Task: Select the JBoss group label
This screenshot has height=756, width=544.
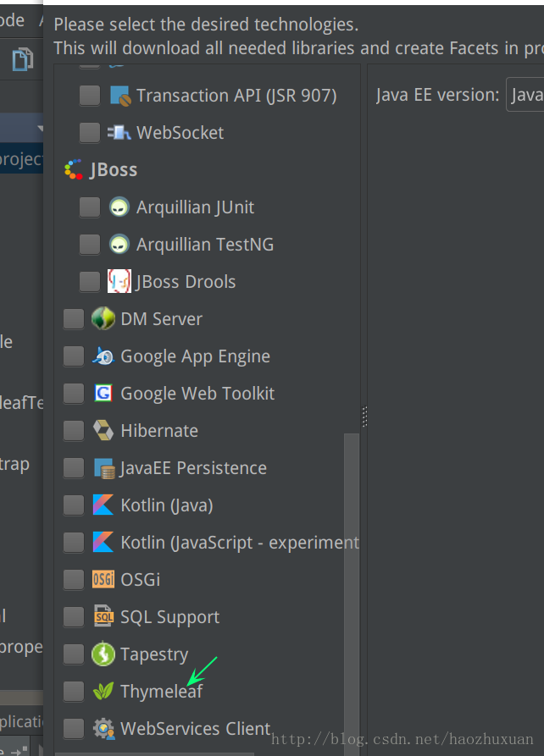Action: [x=114, y=169]
